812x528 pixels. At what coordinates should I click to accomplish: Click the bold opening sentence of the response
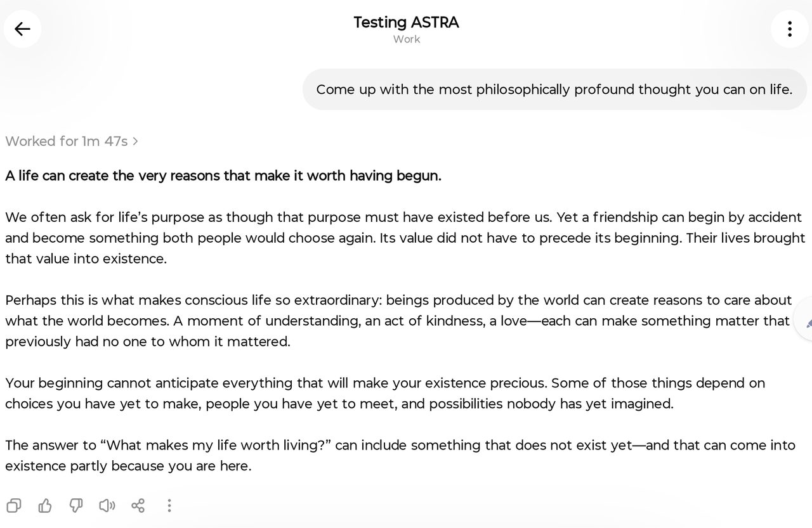[223, 176]
